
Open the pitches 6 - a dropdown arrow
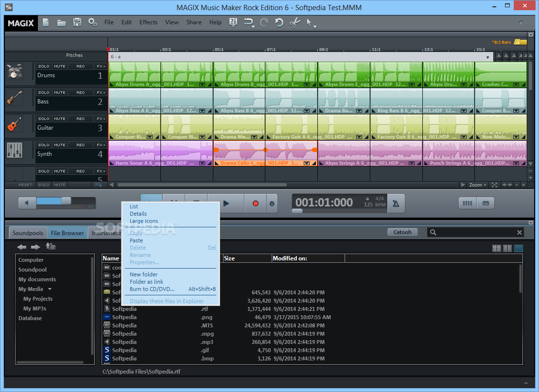click(x=487, y=57)
